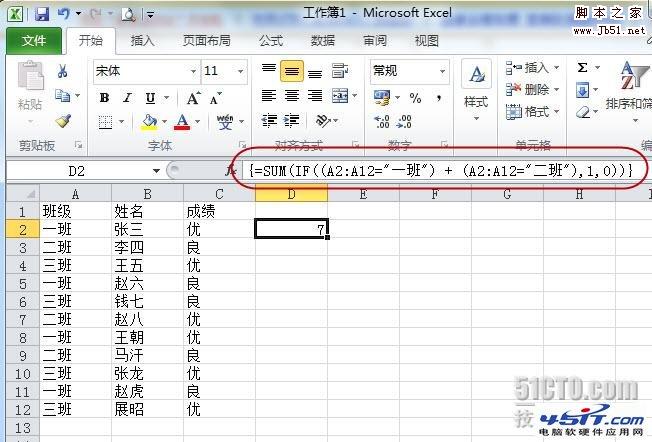
Task: Increase font size with large A icon
Action: point(193,99)
